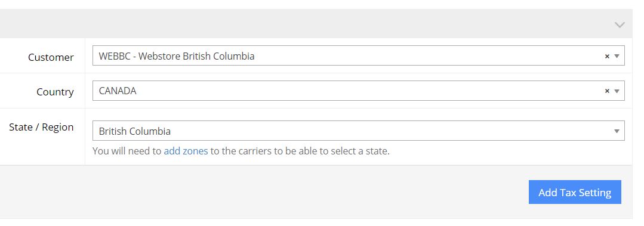
Task: Follow the add zones link
Action: tap(186, 151)
